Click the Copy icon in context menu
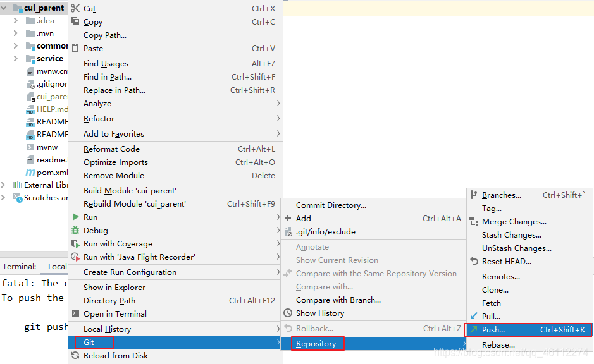Screen dimensions: 594x364 tap(75, 21)
